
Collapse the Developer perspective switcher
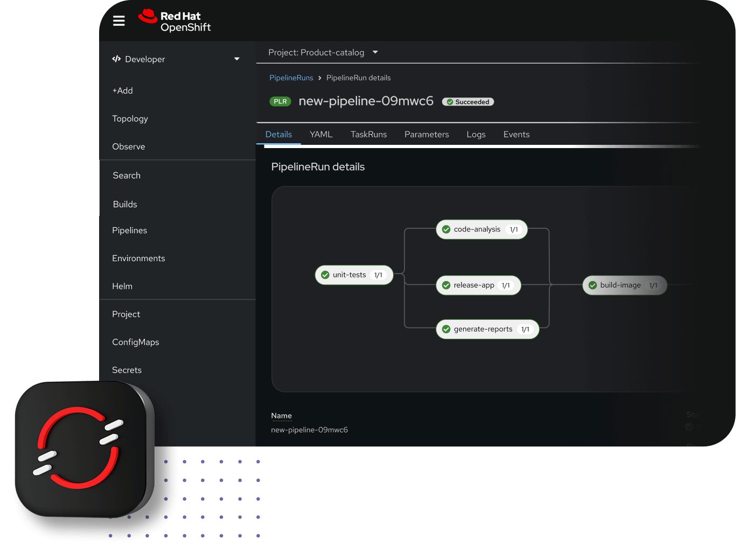click(236, 59)
